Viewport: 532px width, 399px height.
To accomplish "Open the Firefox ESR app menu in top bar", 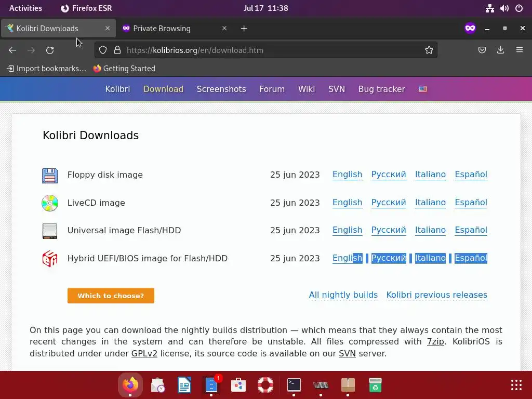I will (x=86, y=8).
